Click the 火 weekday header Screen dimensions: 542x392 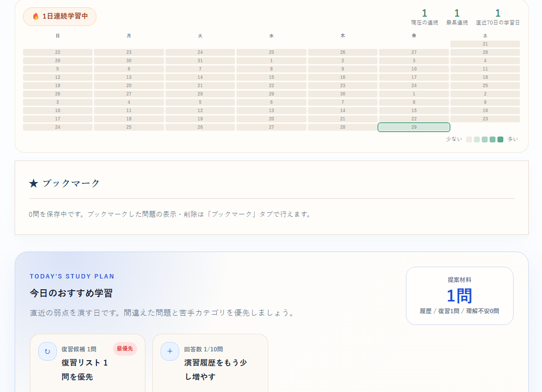coord(200,36)
